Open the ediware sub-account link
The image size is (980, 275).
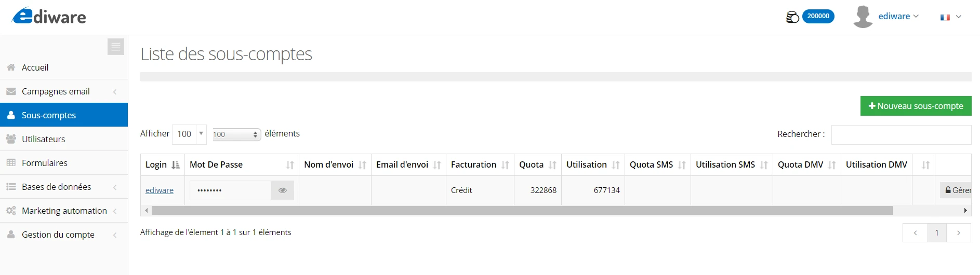click(x=160, y=190)
